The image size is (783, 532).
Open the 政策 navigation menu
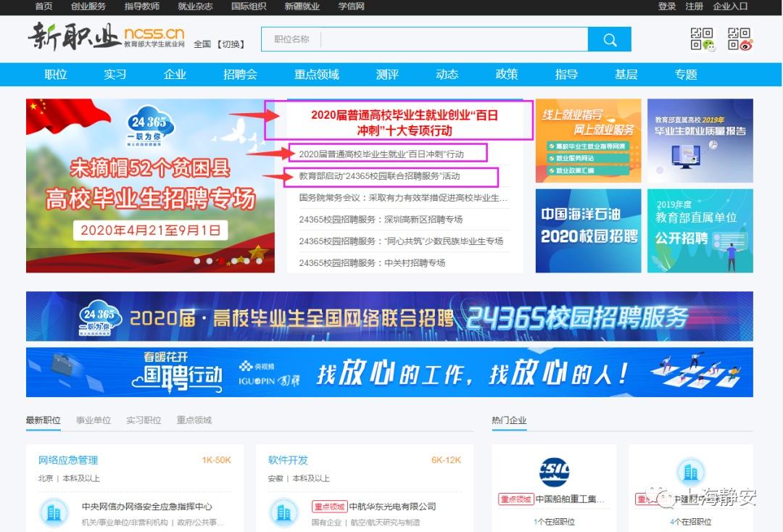[506, 74]
